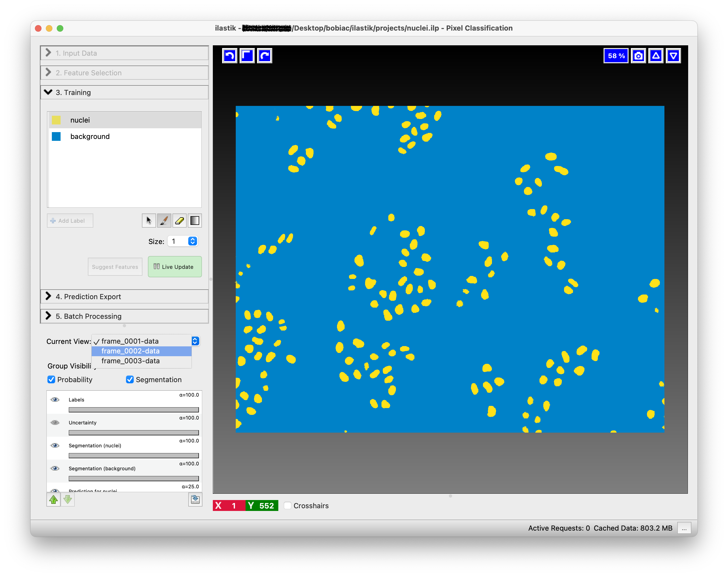Hide the Labels layer eye icon
Viewport: 728px width, 577px height.
pyautogui.click(x=55, y=400)
